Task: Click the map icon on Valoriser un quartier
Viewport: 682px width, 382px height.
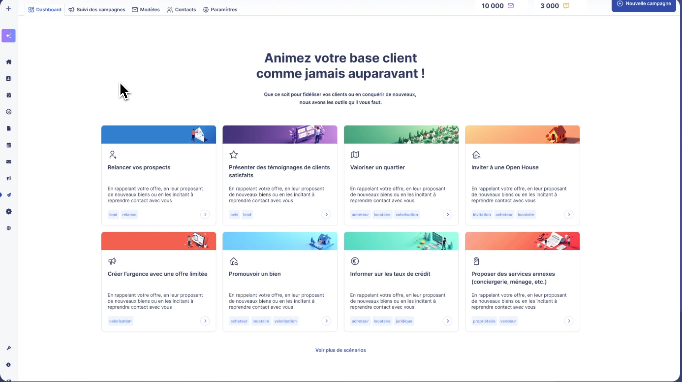Action: pyautogui.click(x=355, y=154)
